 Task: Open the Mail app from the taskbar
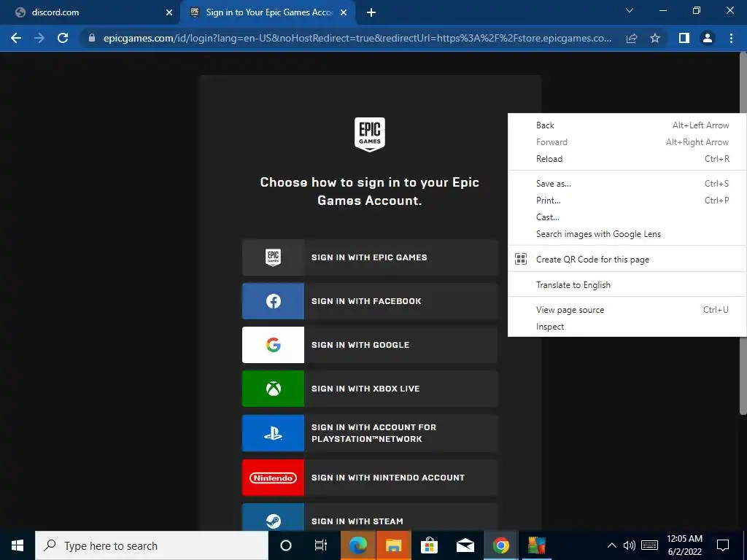tap(465, 545)
